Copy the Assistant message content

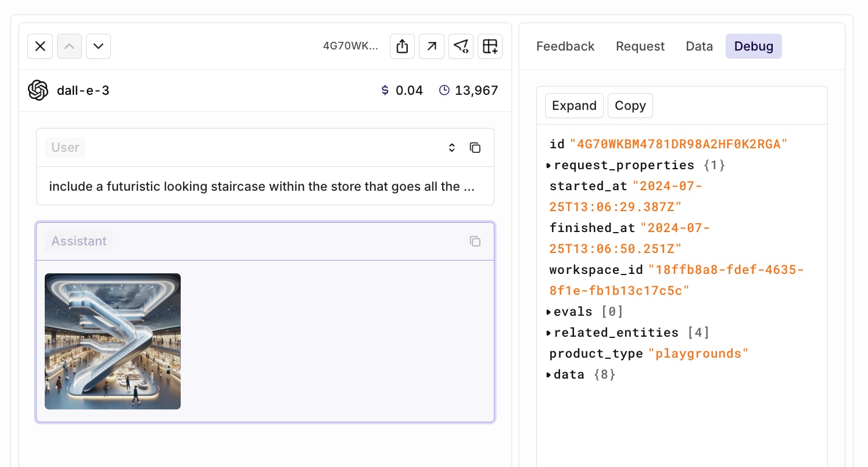pos(475,241)
